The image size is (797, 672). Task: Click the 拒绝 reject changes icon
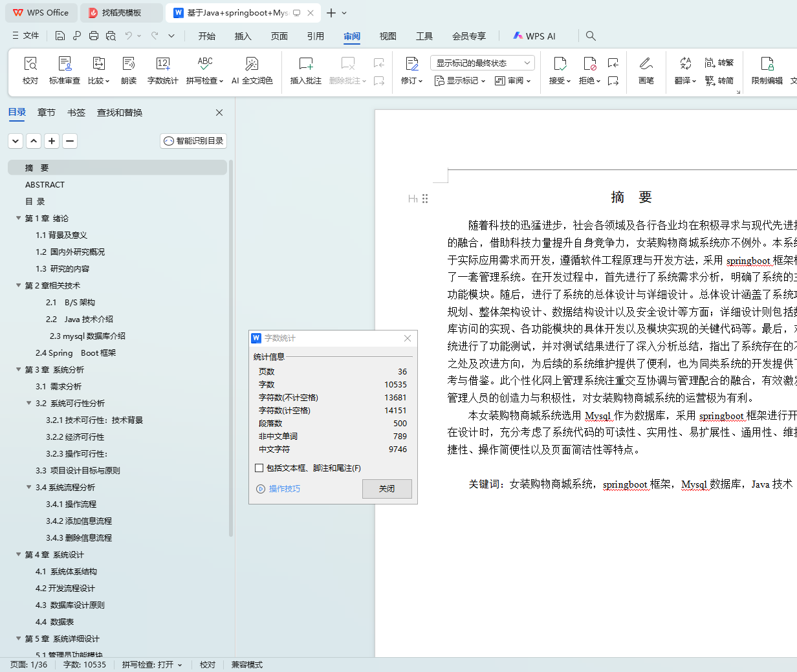[590, 63]
